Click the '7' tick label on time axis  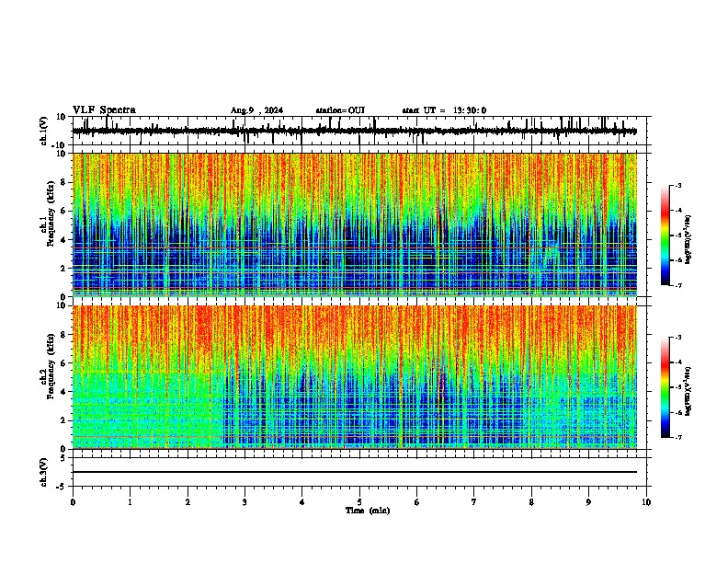(474, 502)
